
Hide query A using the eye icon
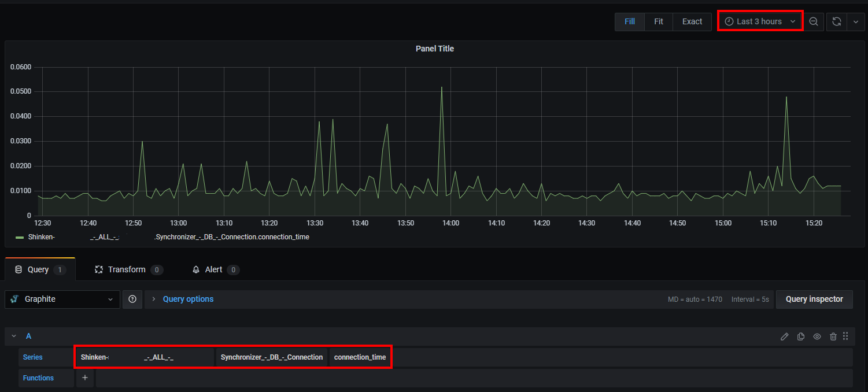tap(817, 336)
